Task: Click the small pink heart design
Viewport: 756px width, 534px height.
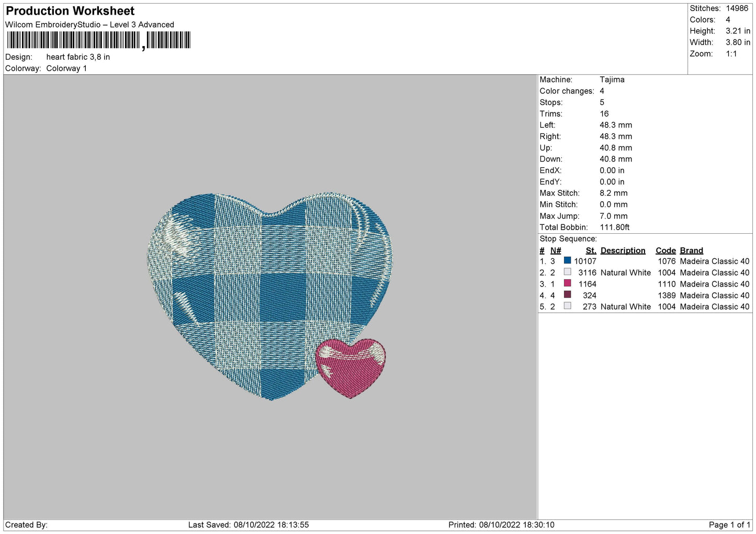Action: click(x=351, y=368)
